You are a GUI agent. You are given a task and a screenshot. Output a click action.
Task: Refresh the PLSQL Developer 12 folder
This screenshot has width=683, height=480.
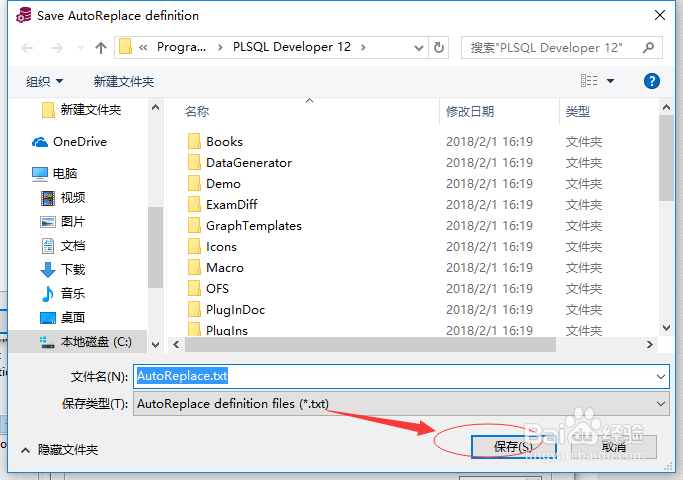(x=439, y=47)
